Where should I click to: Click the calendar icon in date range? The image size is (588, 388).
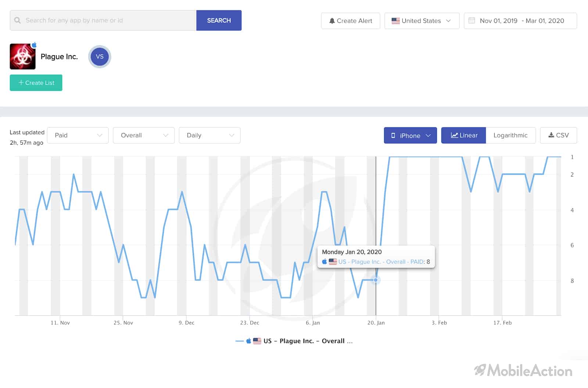coord(472,21)
